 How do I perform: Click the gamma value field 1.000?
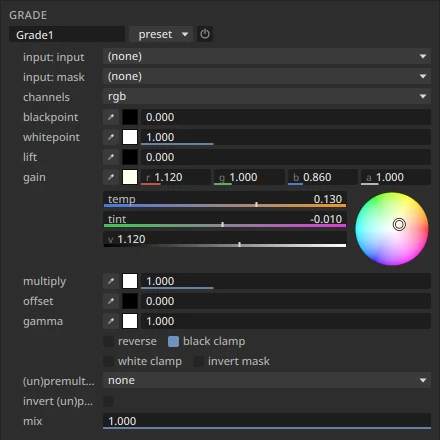tap(286, 321)
